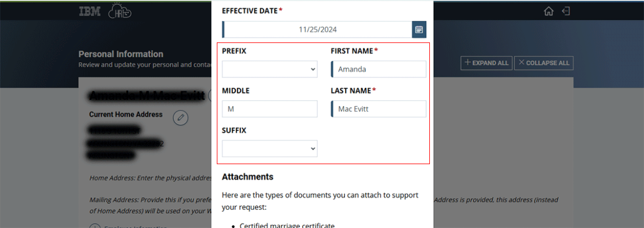Click the HR cloud logo icon
Screen dimensions: 644x228
(120, 12)
